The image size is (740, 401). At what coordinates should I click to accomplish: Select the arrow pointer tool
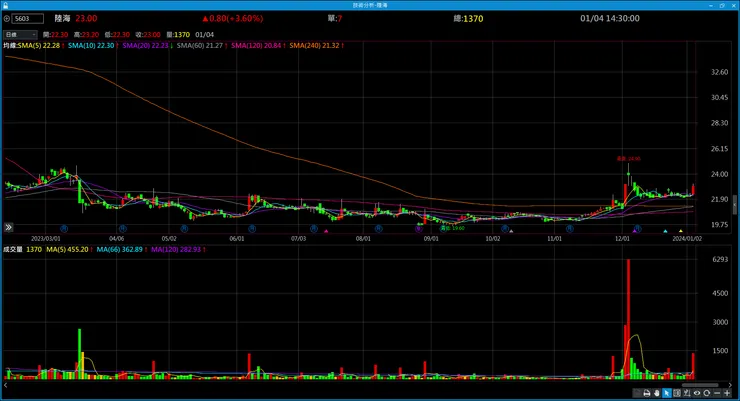(667, 393)
